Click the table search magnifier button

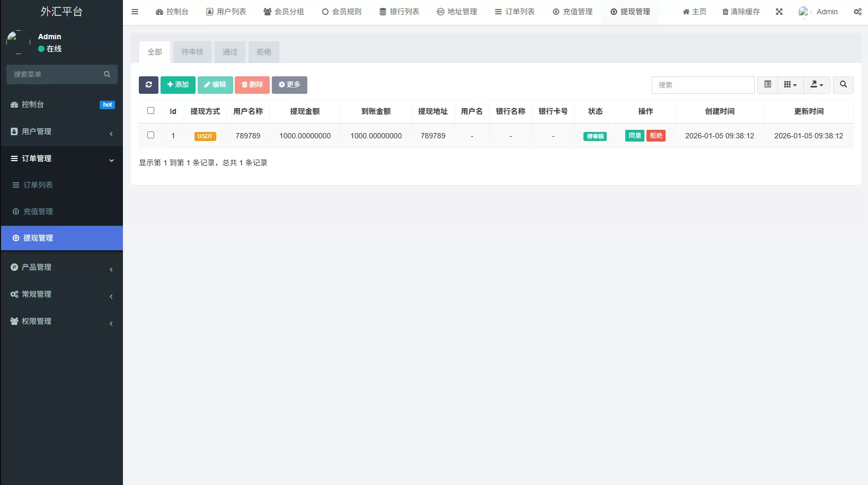point(843,84)
